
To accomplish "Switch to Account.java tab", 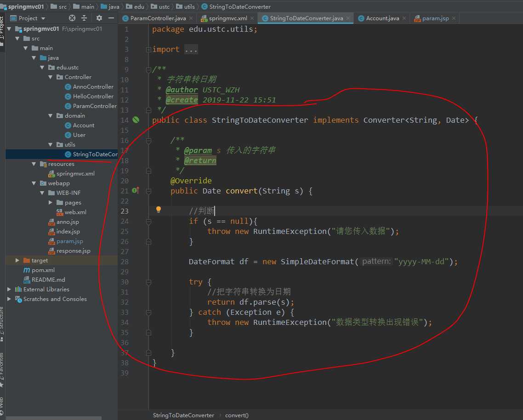I will pyautogui.click(x=382, y=18).
